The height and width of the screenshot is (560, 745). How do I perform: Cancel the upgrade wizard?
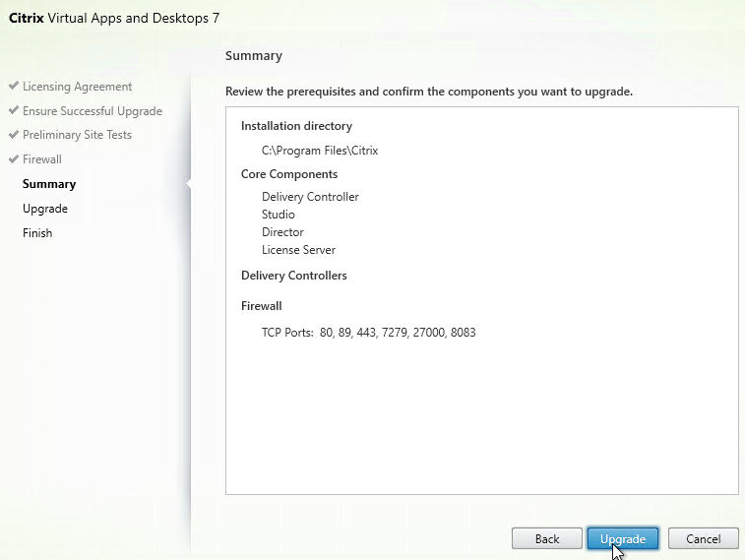point(704,538)
